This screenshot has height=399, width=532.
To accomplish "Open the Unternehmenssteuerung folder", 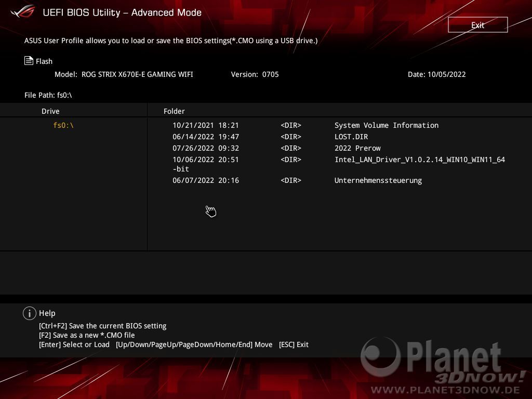I will pos(378,180).
